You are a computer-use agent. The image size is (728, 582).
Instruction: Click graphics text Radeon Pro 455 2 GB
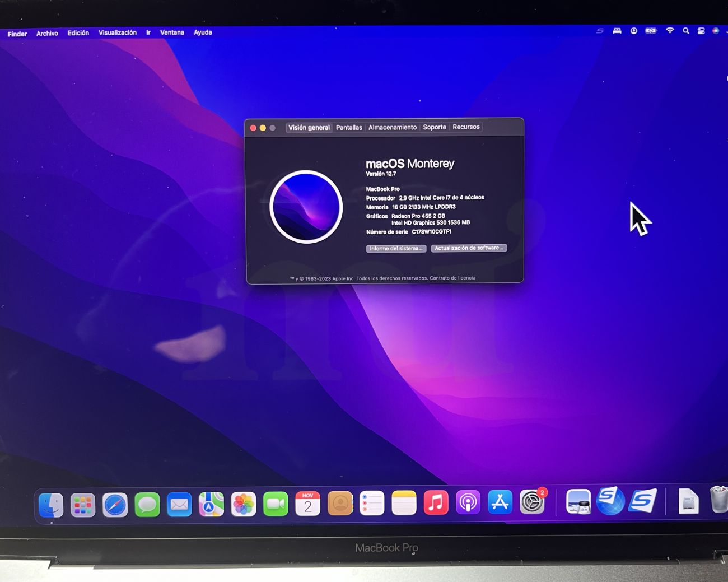[418, 216]
